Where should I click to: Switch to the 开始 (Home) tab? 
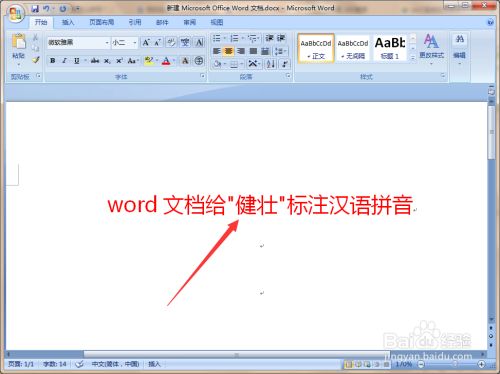(x=41, y=22)
